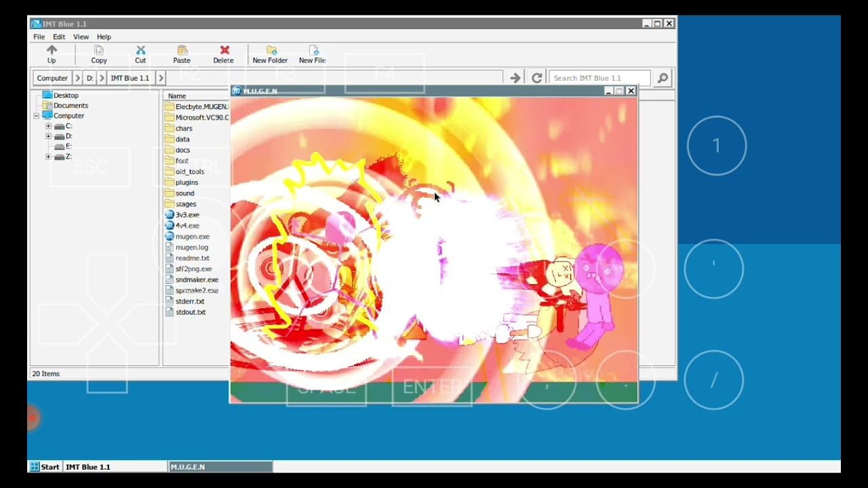
Task: Select the sprmake2.exe file
Action: click(x=192, y=291)
